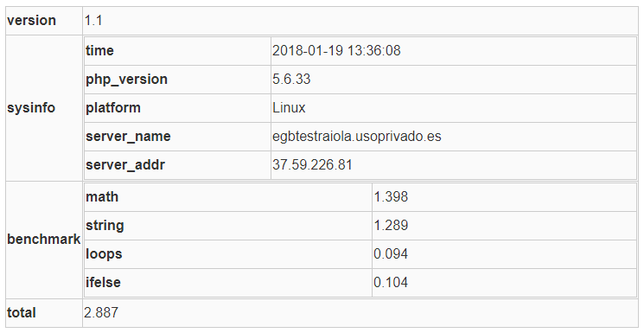Click the time label in sysinfo
This screenshot has height=333, width=644.
pyautogui.click(x=99, y=50)
